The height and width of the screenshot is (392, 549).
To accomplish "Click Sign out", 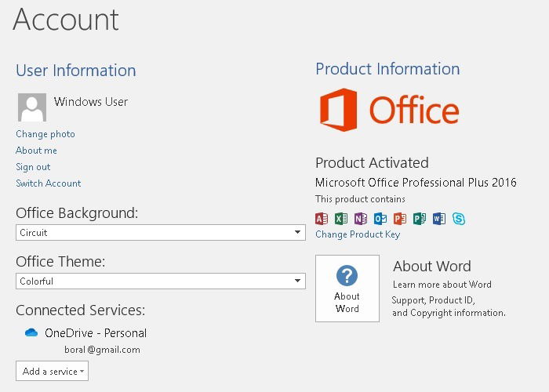I will pos(33,167).
